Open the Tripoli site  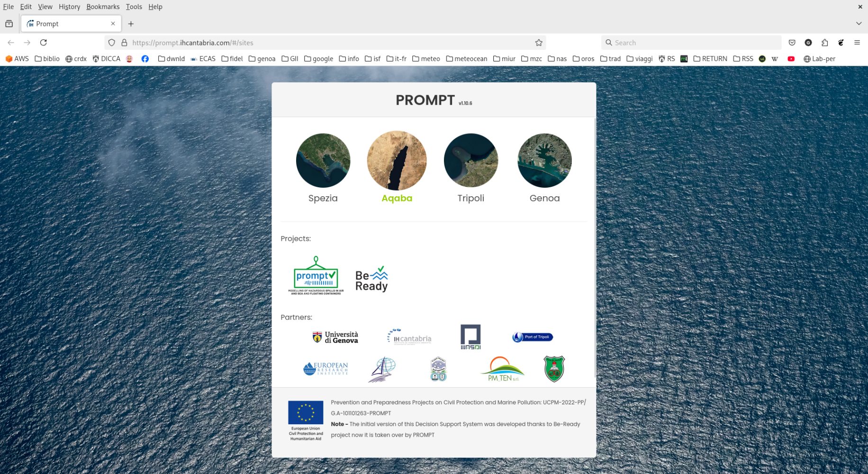[x=470, y=161]
